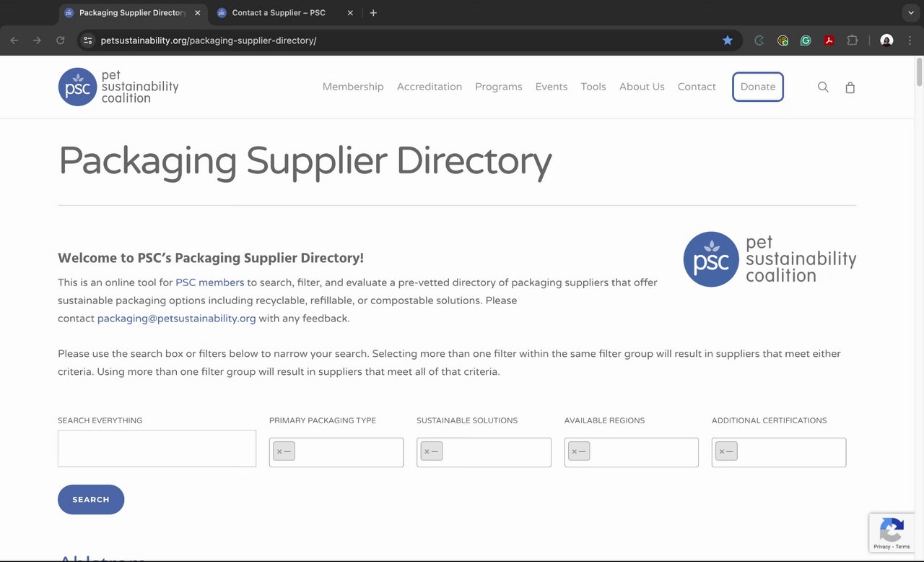Screen dimensions: 924x562
Task: Go to the Contact page
Action: click(x=697, y=87)
